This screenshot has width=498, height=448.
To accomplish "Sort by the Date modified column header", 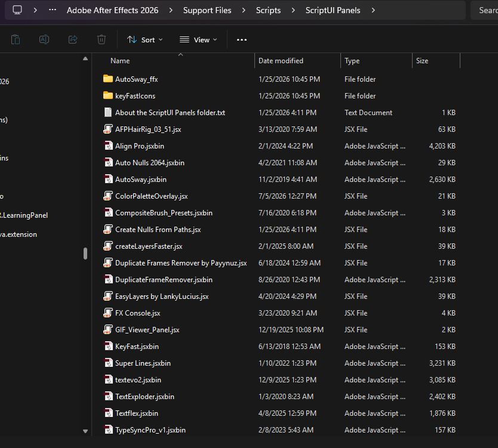I will point(281,61).
